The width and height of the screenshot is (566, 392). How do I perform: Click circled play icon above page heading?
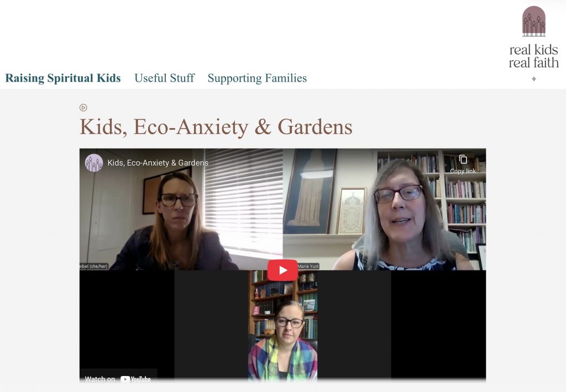point(83,108)
